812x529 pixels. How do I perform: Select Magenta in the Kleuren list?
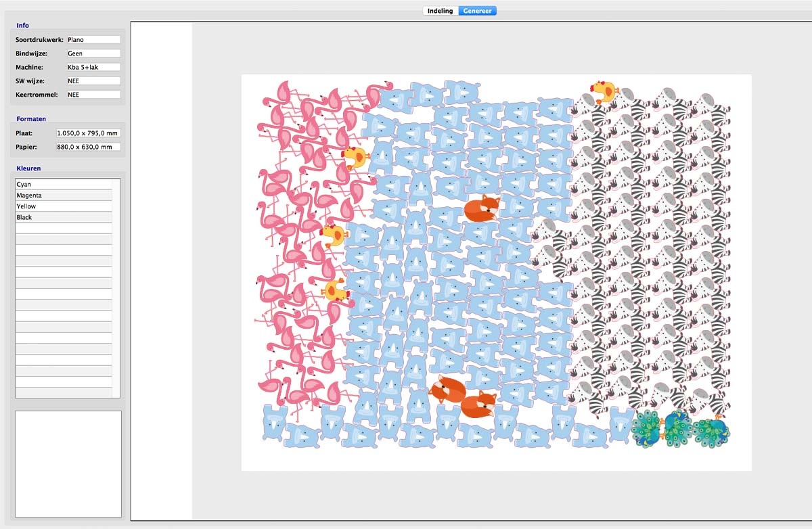64,195
